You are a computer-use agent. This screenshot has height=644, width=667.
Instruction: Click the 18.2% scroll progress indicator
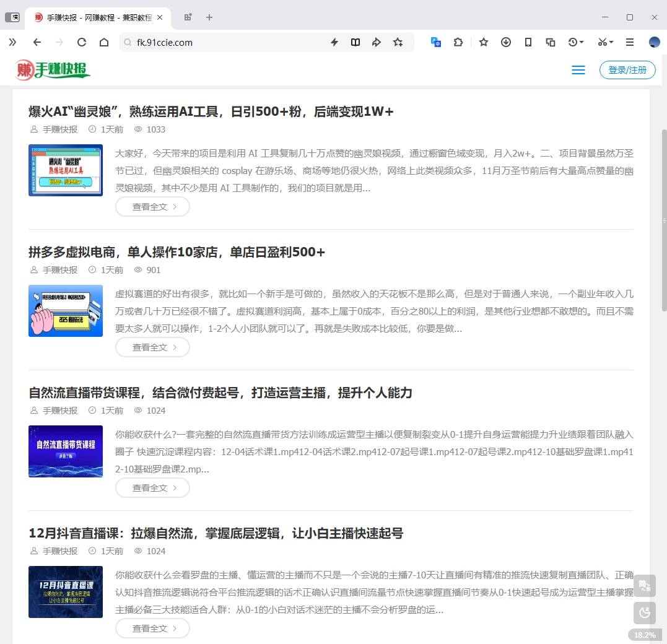pyautogui.click(x=644, y=635)
